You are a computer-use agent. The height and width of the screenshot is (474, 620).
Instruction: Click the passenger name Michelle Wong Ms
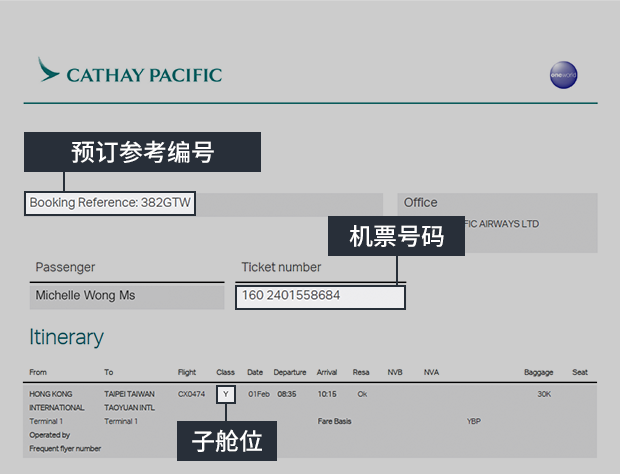85,295
